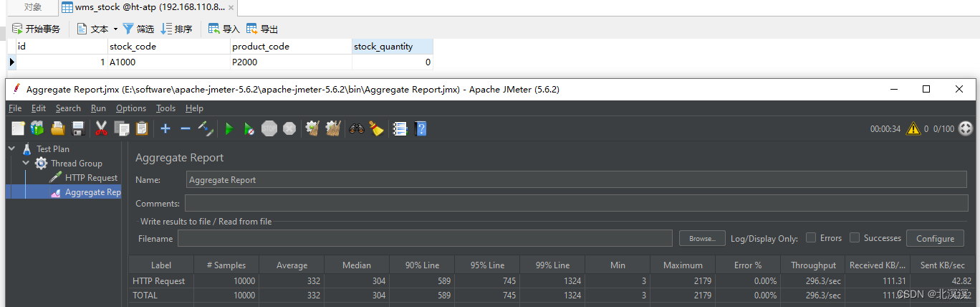Image resolution: width=980 pixels, height=307 pixels.
Task: Click the Navicat 排序 sort button
Action: pyautogui.click(x=176, y=29)
